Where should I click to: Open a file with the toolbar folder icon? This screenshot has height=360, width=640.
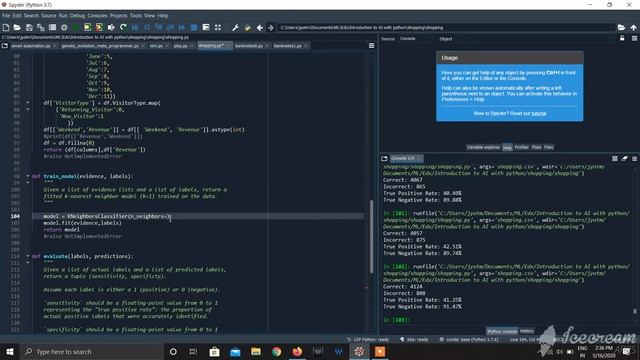[17, 27]
